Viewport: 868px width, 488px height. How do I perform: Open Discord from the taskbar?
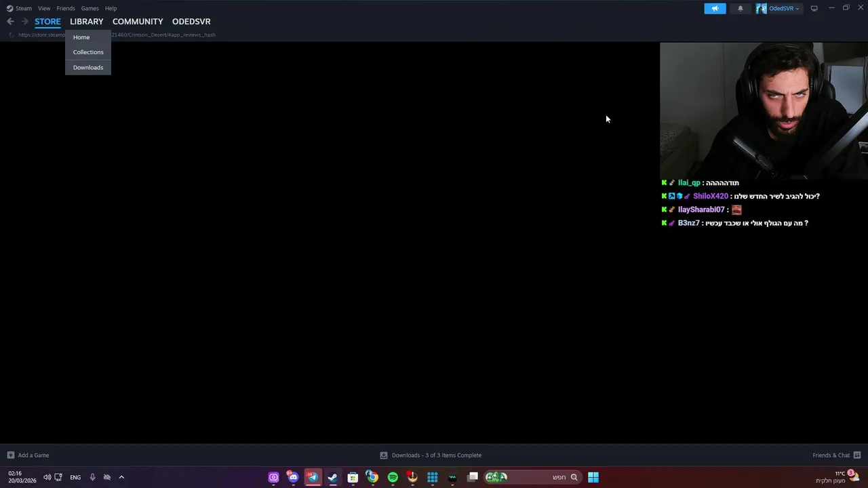[x=293, y=477]
